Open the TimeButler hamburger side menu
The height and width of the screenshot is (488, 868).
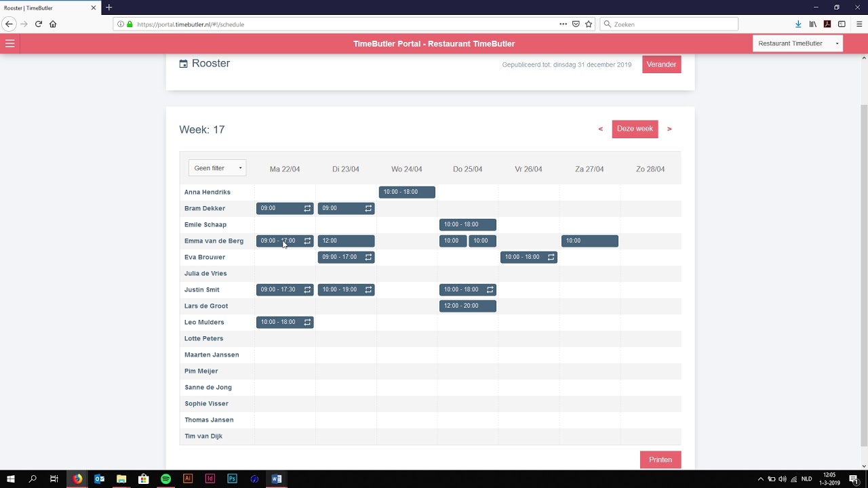click(9, 43)
